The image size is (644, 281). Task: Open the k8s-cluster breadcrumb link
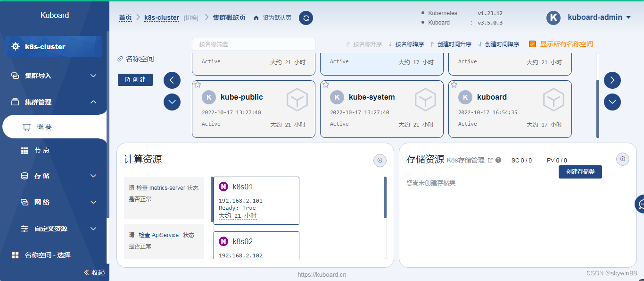tap(162, 17)
